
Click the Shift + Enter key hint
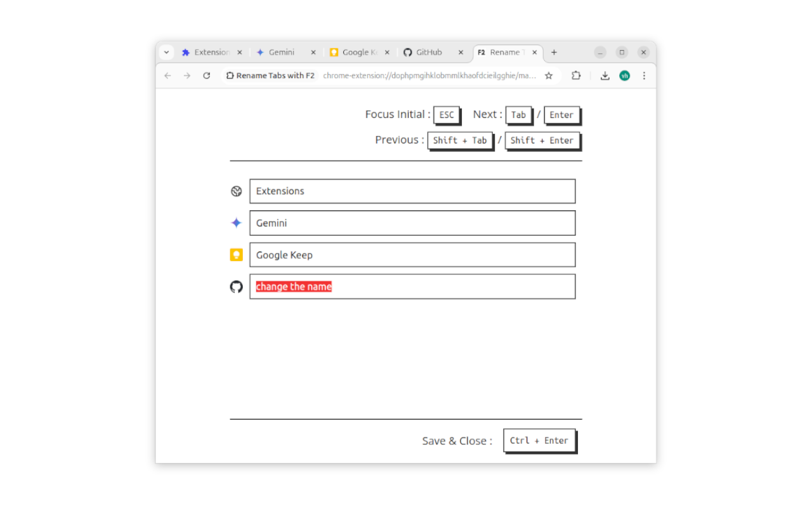pyautogui.click(x=542, y=140)
